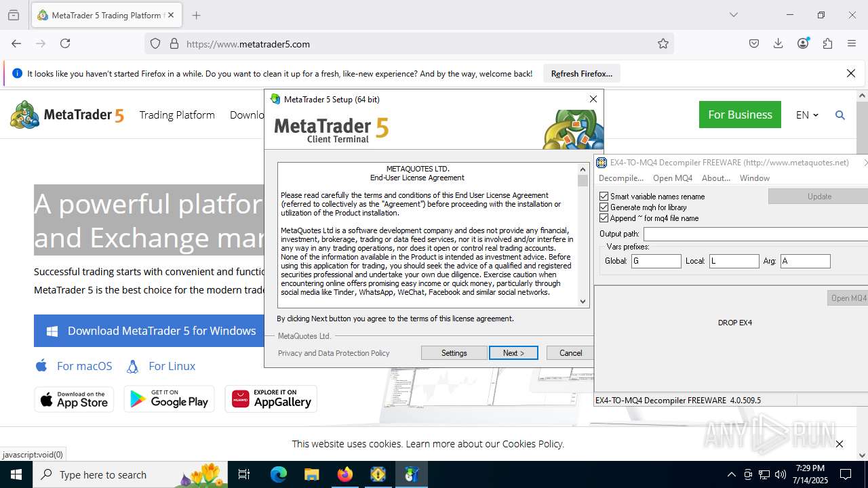Screen dimensions: 868x488
Task: Open the Window menu in decompiler
Action: (755, 178)
